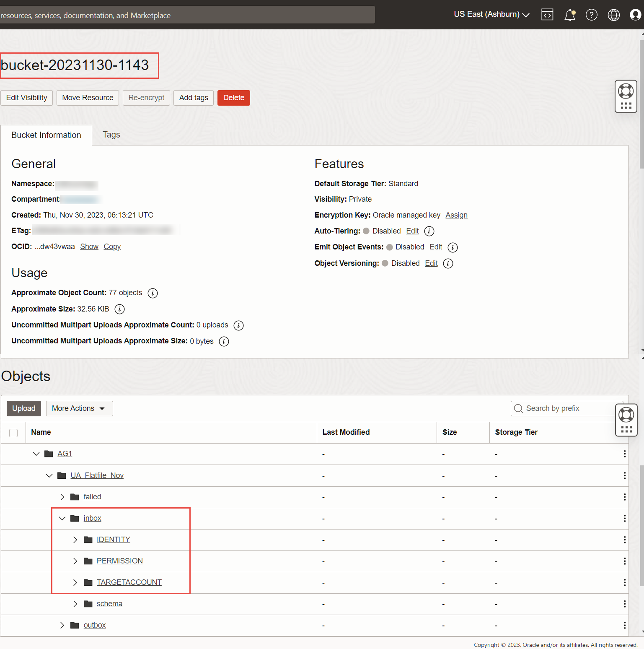Click the search magnifier icon in prefix search

[x=518, y=408]
